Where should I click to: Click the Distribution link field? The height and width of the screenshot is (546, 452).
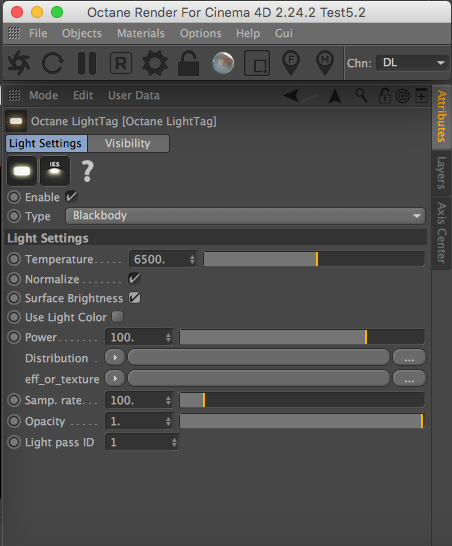coord(259,357)
